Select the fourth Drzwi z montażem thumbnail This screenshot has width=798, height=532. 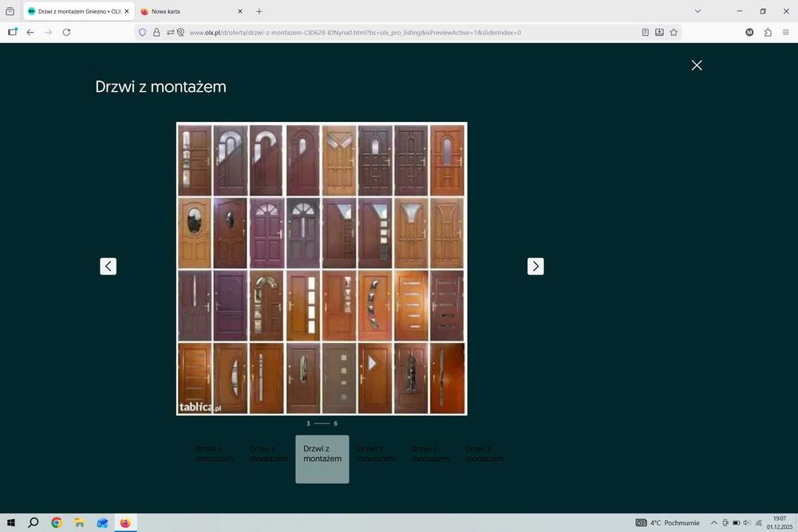[376, 459]
